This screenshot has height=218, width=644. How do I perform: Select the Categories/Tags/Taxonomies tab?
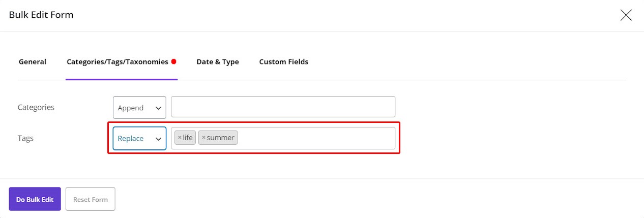[118, 61]
